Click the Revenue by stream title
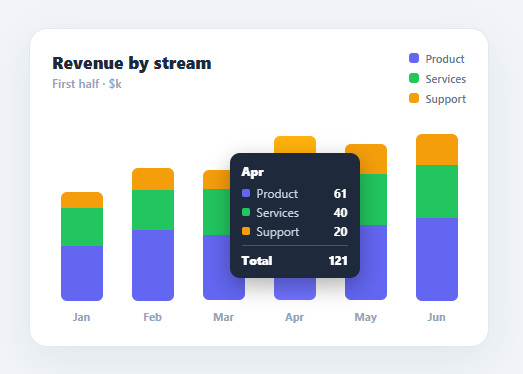This screenshot has height=374, width=523. (x=132, y=63)
